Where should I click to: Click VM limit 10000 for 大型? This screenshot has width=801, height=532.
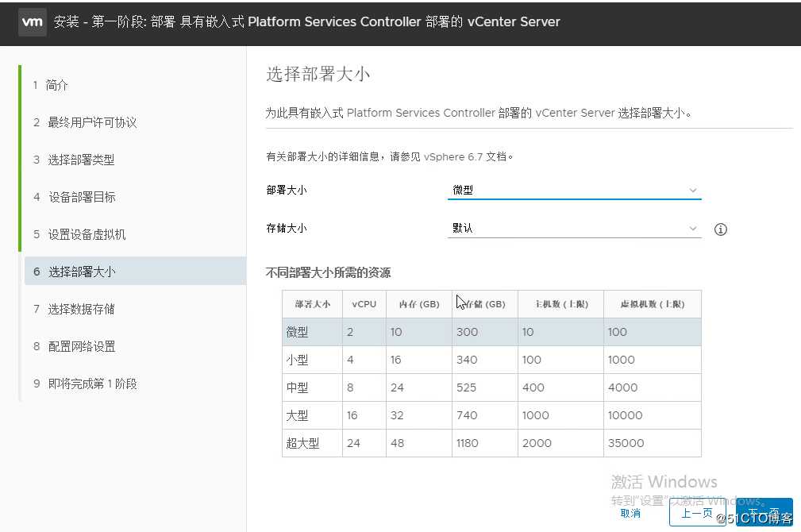[x=626, y=415]
